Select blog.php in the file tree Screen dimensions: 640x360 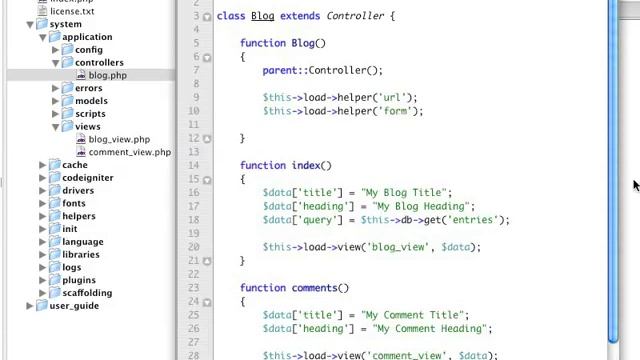click(x=108, y=76)
